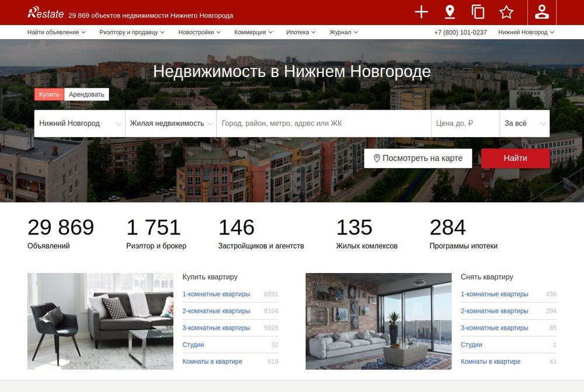
Task: Open rent apartment loft thumbnail
Action: point(378,321)
